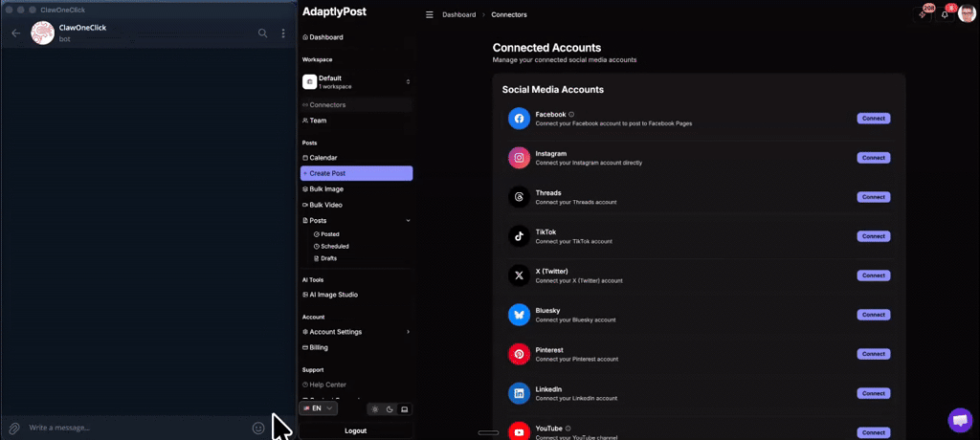Click the info icon beside YouTube
This screenshot has width=980, height=440.
click(568, 429)
